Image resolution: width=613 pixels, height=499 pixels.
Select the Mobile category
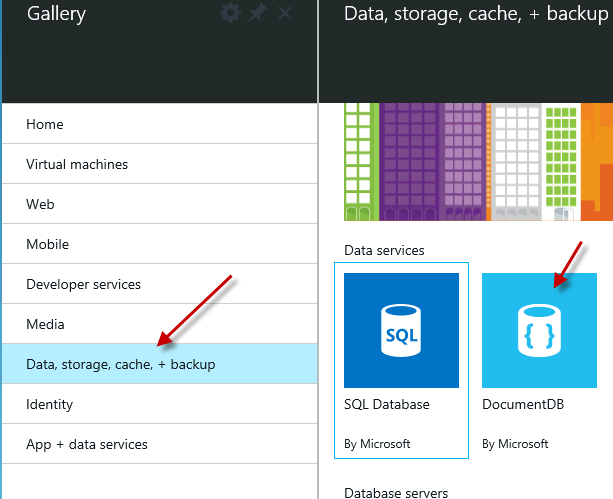[x=160, y=244]
